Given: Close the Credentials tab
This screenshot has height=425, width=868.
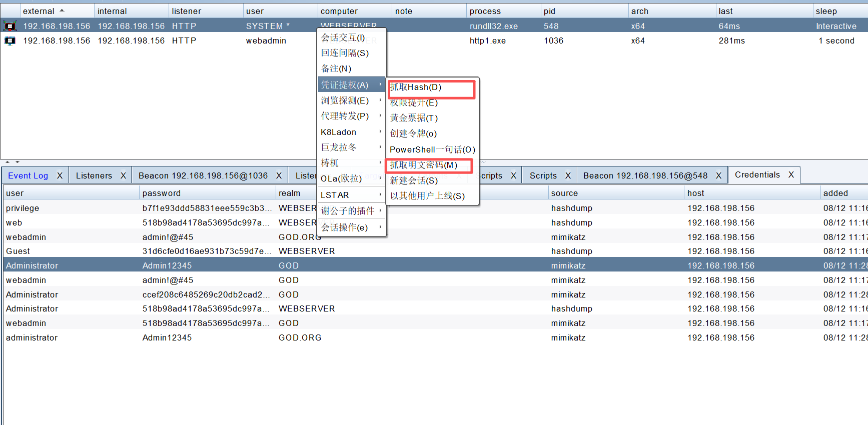Looking at the screenshot, I should (791, 174).
